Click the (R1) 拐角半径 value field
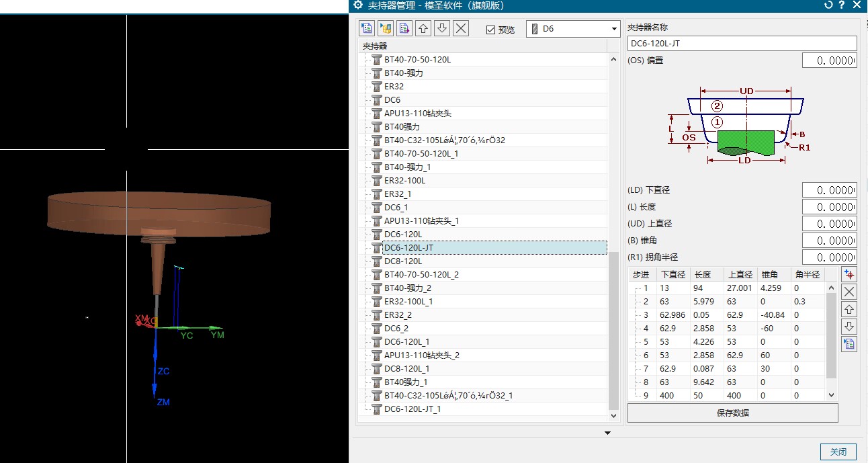The image size is (868, 463). point(830,257)
